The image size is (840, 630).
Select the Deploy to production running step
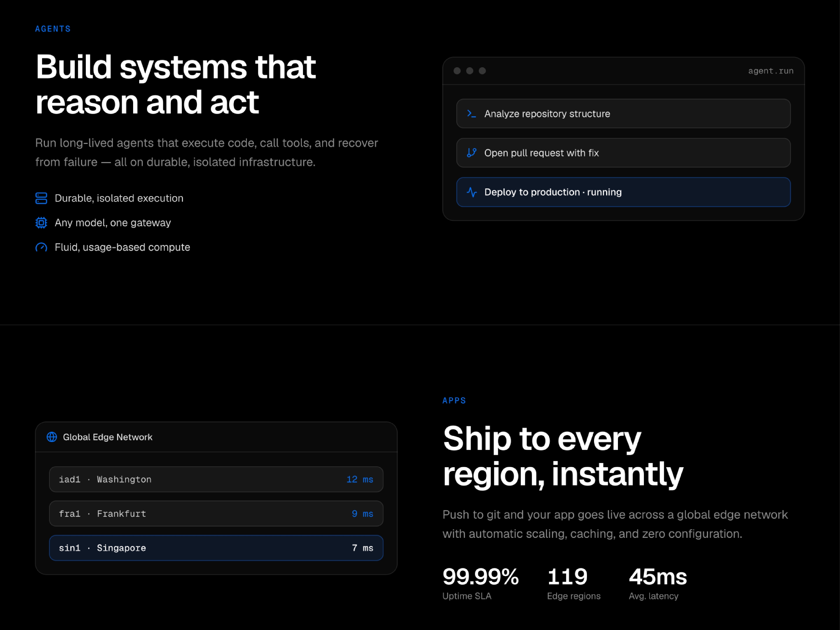point(623,192)
